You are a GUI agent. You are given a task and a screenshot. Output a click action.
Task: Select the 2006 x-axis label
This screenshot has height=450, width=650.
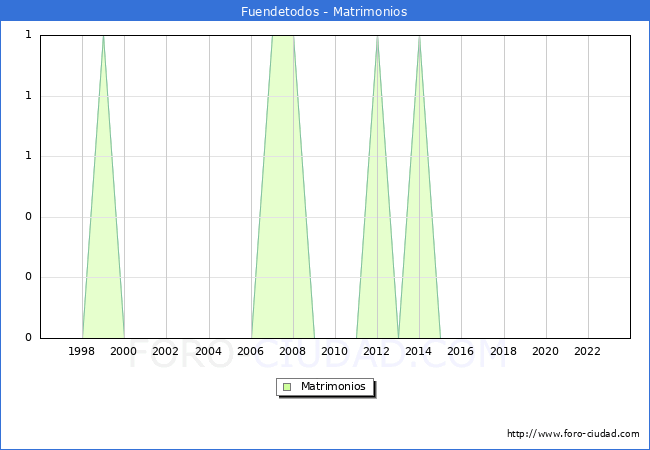coord(251,351)
